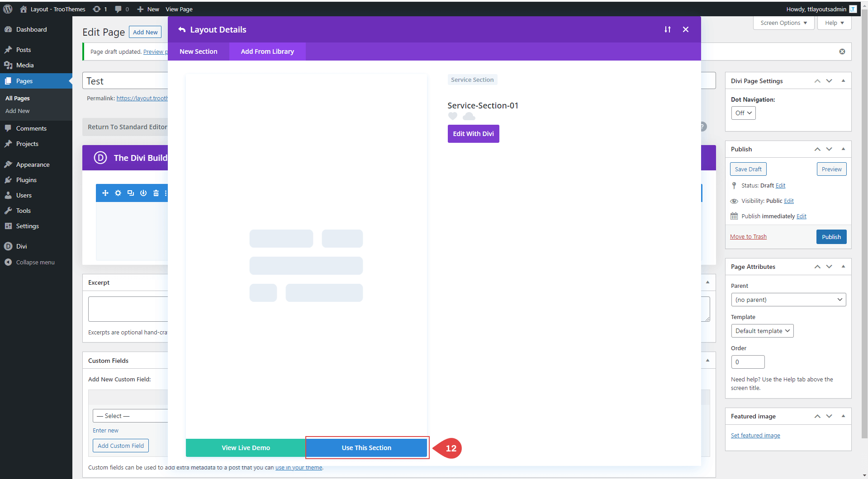Viewport: 868px width, 479px height.
Task: Delete the section using trash icon
Action: (156, 193)
